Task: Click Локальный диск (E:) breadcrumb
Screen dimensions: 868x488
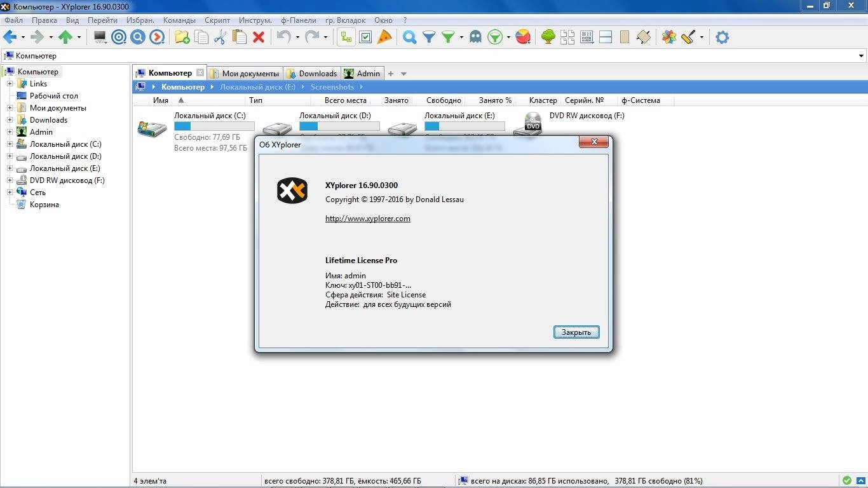Action: (258, 87)
